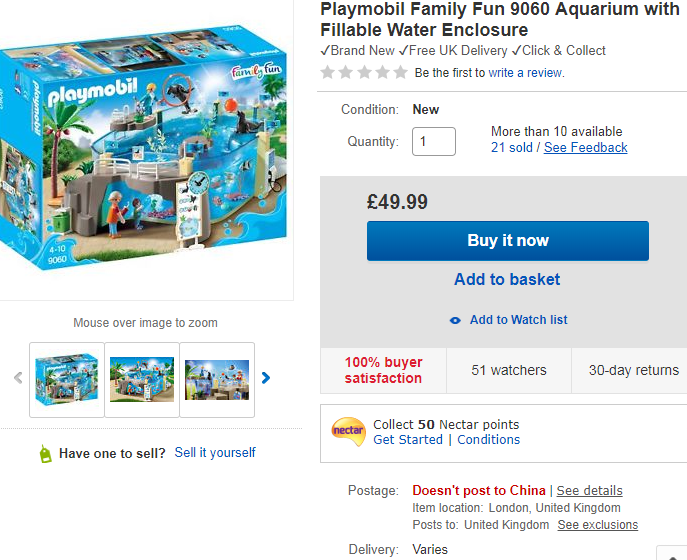This screenshot has width=687, height=560.
Task: Select the third product thumbnail
Action: (x=217, y=379)
